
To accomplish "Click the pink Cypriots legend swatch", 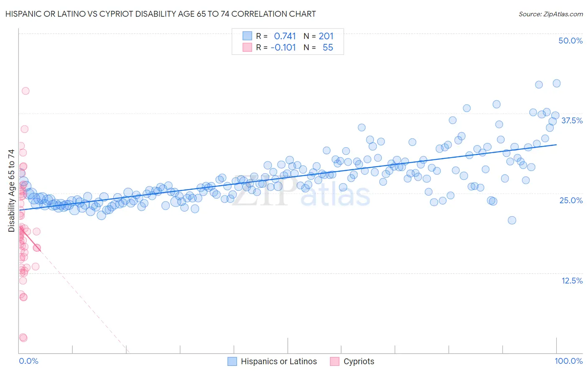I will (335, 361).
